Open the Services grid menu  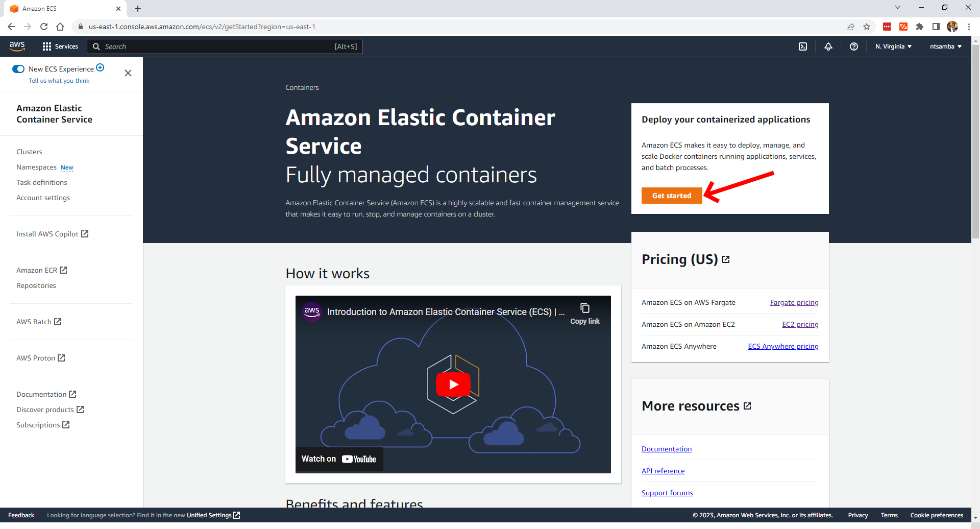(x=60, y=46)
